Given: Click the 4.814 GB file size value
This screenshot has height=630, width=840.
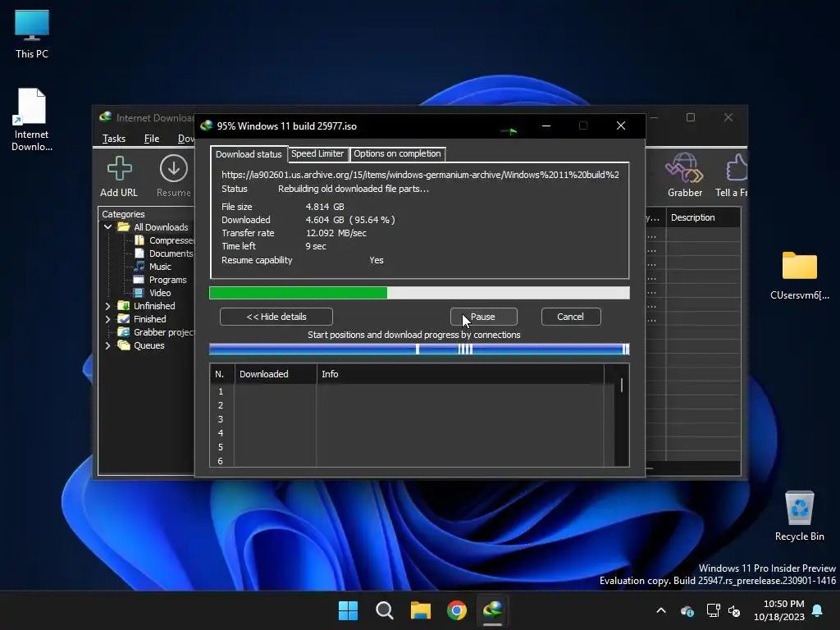Looking at the screenshot, I should tap(325, 207).
